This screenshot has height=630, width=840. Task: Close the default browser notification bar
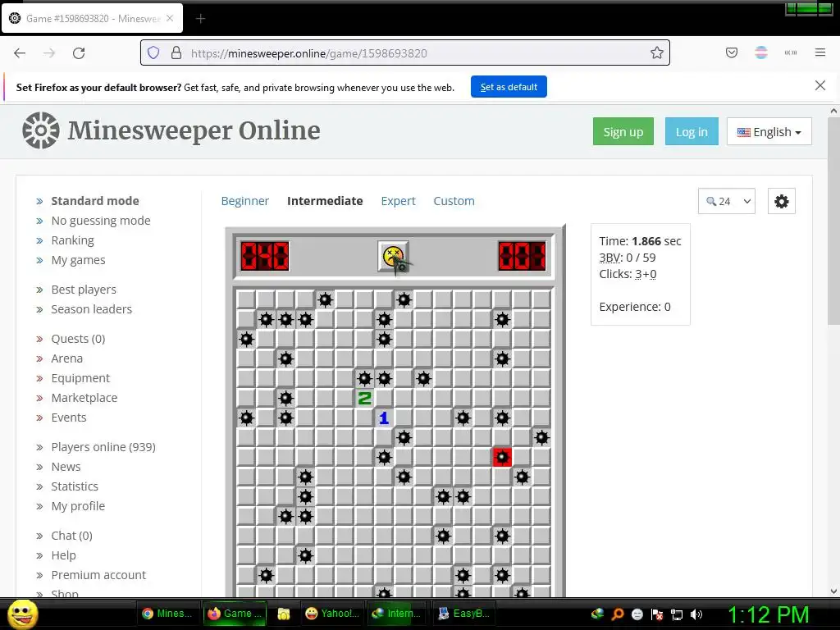[x=819, y=85]
